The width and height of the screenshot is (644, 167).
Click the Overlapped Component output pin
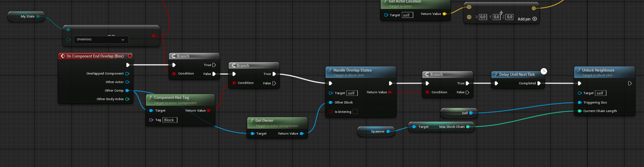127,74
